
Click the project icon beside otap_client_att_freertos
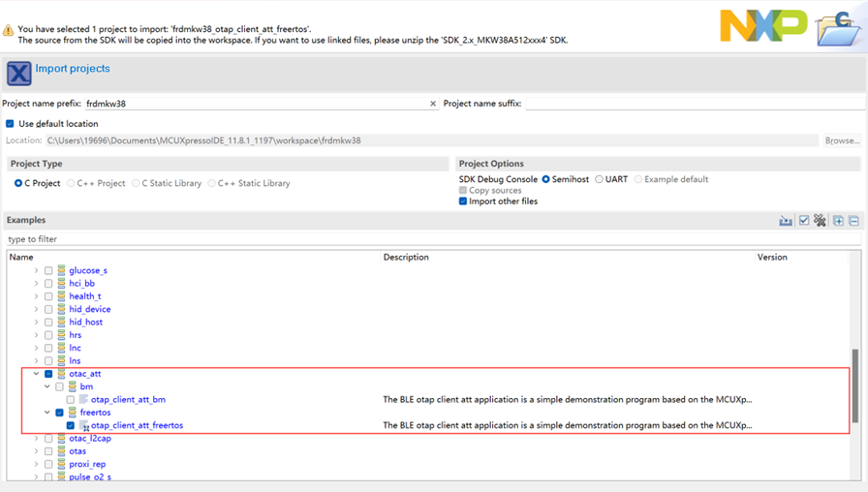[84, 425]
